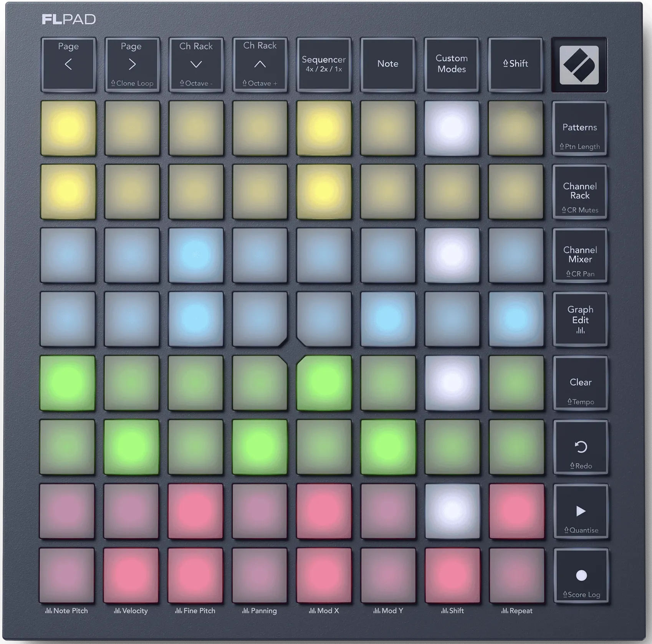This screenshot has width=652, height=644.
Task: Tap the bright yellow pad in top-left corner
Action: tap(68, 128)
